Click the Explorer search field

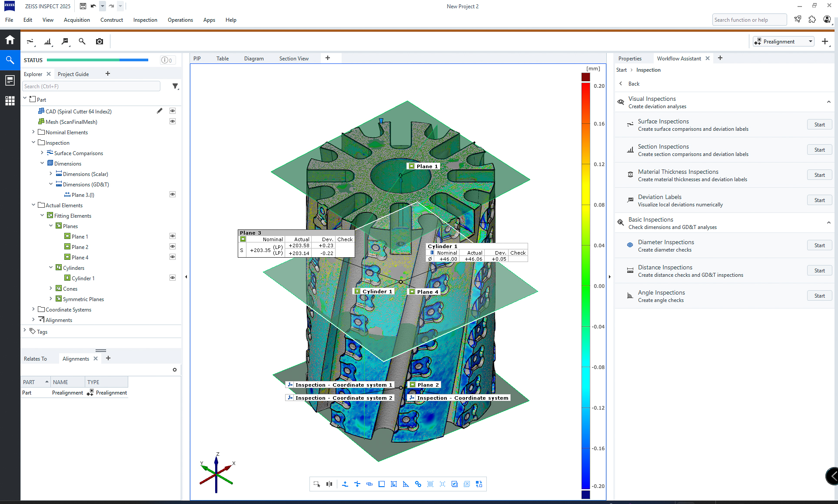(91, 86)
